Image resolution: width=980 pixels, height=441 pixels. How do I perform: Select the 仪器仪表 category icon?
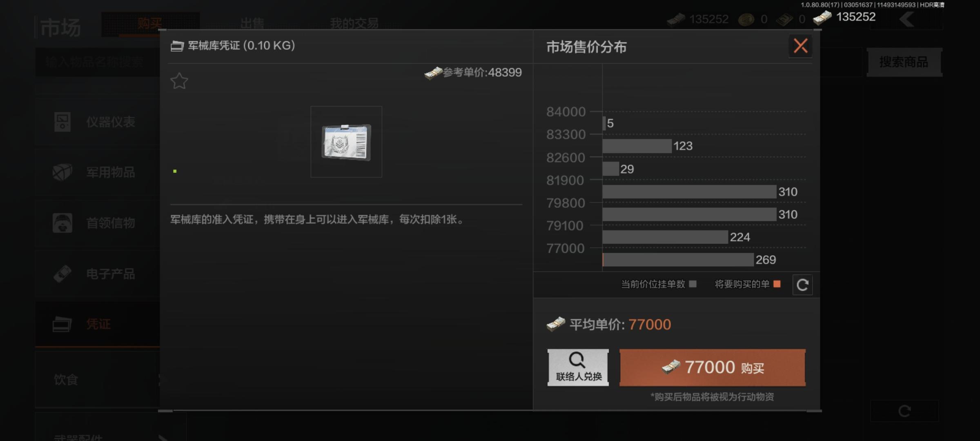pyautogui.click(x=62, y=122)
